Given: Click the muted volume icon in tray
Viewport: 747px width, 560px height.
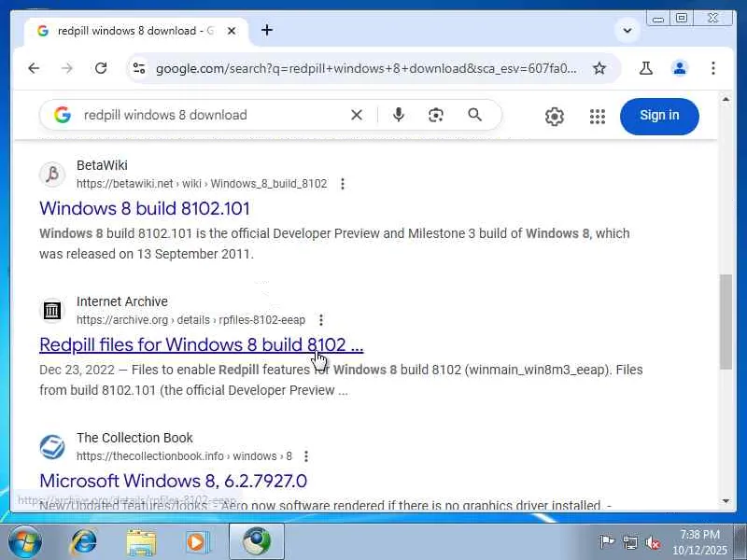Looking at the screenshot, I should click(653, 542).
